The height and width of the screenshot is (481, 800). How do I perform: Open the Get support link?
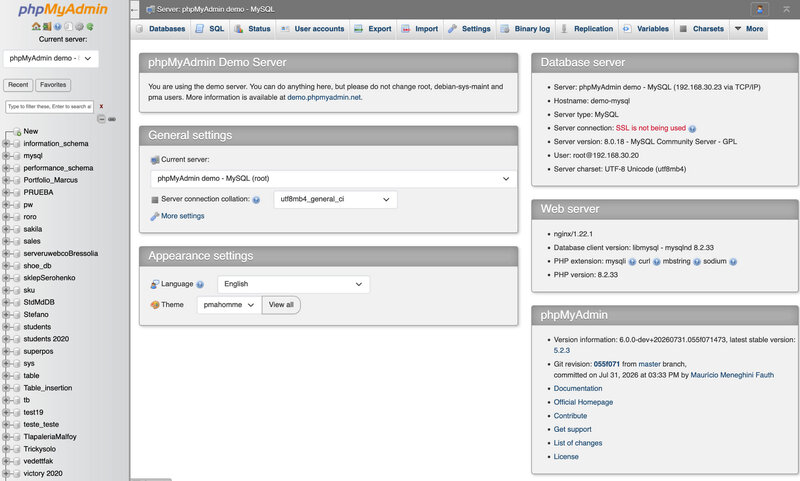(573, 429)
